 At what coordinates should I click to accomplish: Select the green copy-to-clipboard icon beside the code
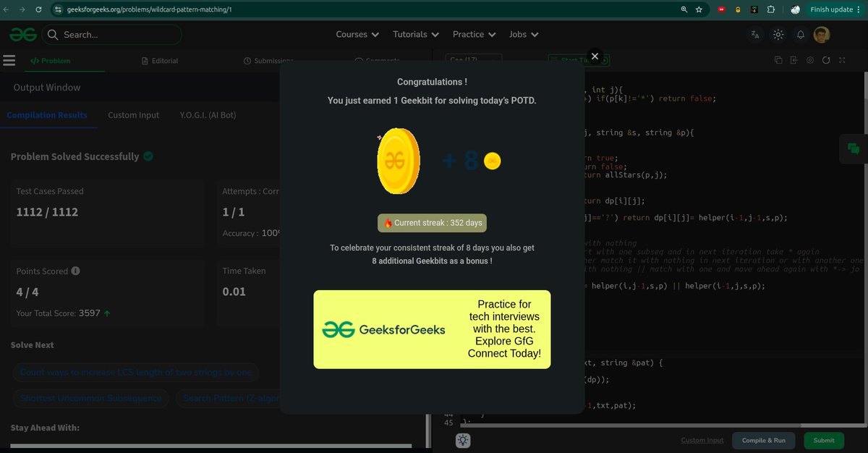[x=854, y=148]
